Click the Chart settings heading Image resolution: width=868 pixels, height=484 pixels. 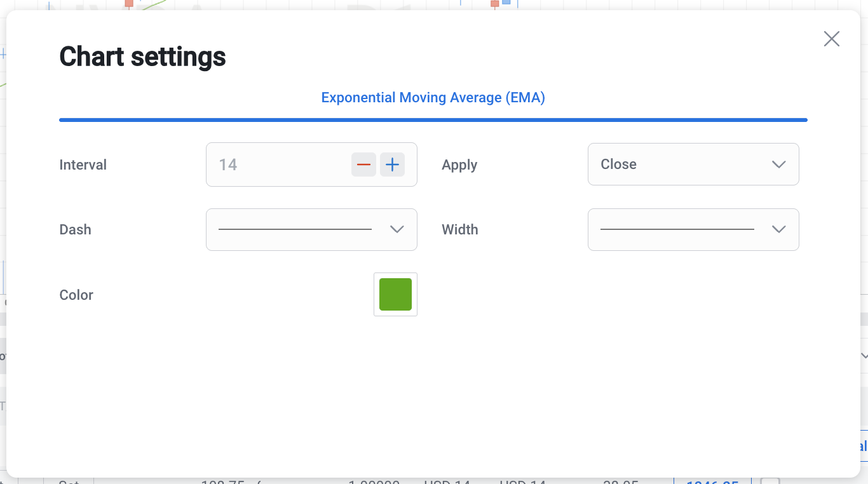tap(142, 57)
